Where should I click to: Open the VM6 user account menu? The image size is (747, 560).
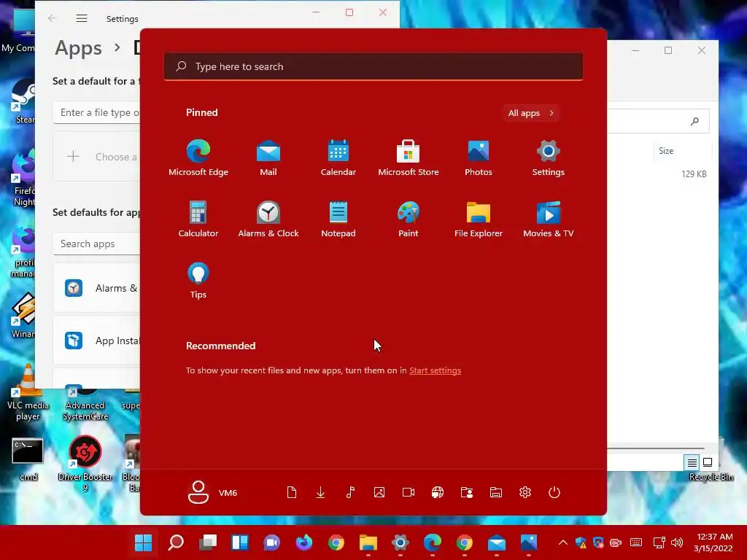pyautogui.click(x=212, y=492)
